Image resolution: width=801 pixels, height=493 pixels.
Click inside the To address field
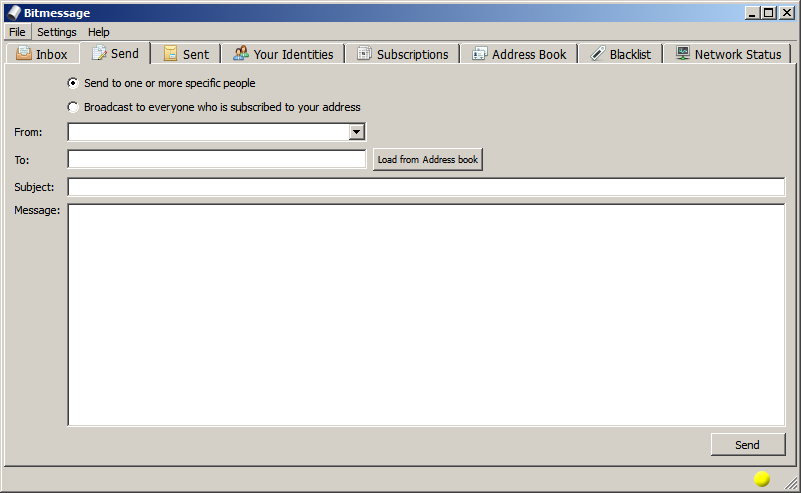217,159
